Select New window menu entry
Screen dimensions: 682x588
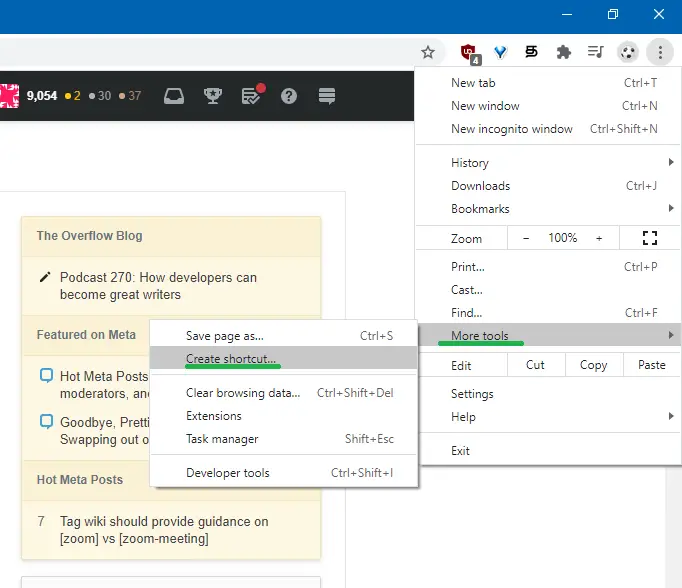(x=548, y=106)
